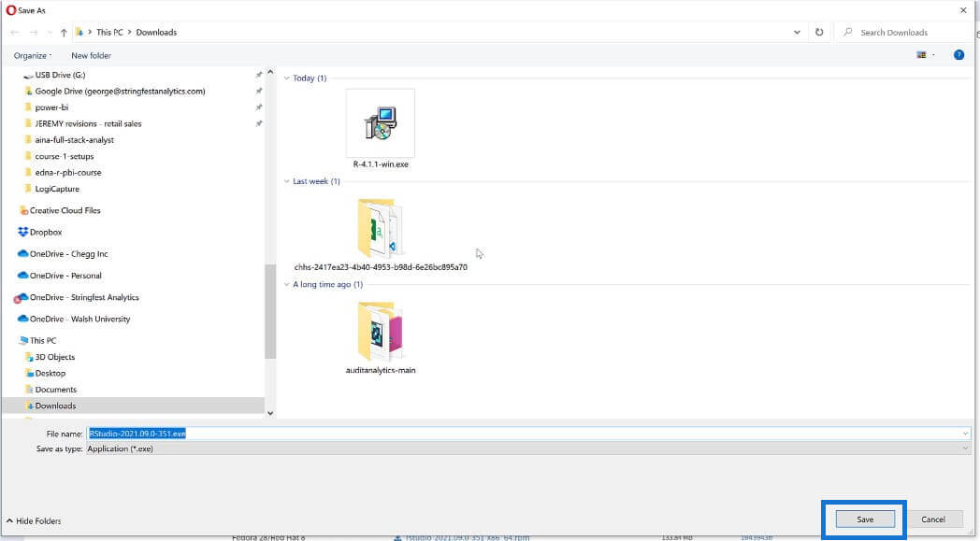
Task: Collapse the Last week (1) group
Action: 287,181
